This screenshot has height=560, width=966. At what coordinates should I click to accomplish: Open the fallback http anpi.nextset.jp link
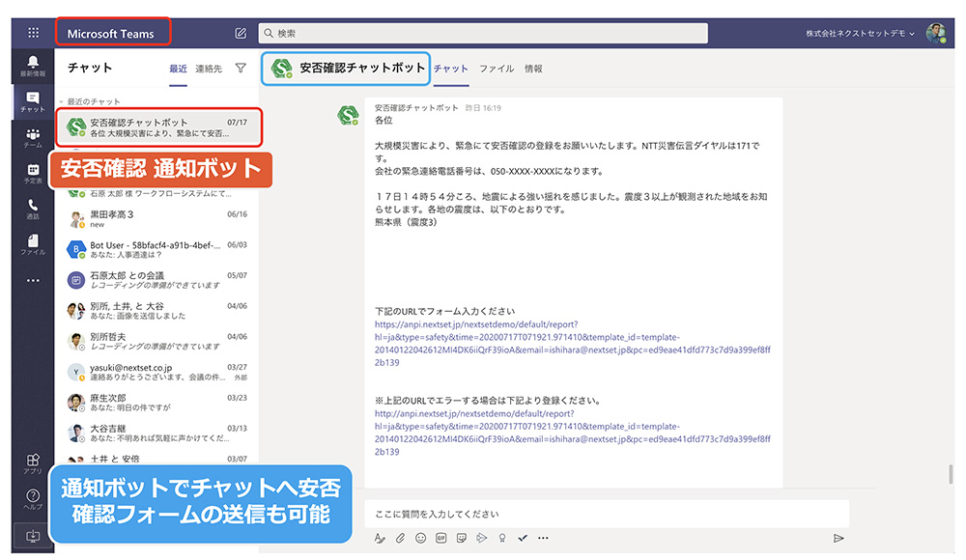click(572, 433)
